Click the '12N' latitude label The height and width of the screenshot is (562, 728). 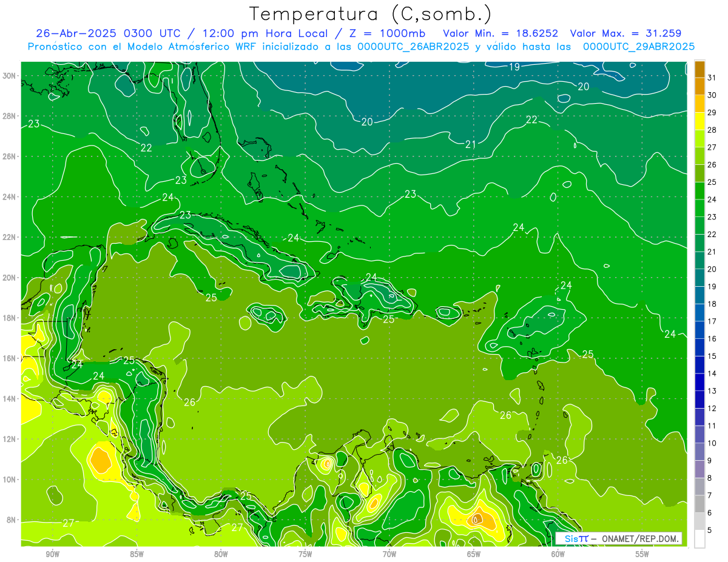(x=10, y=439)
